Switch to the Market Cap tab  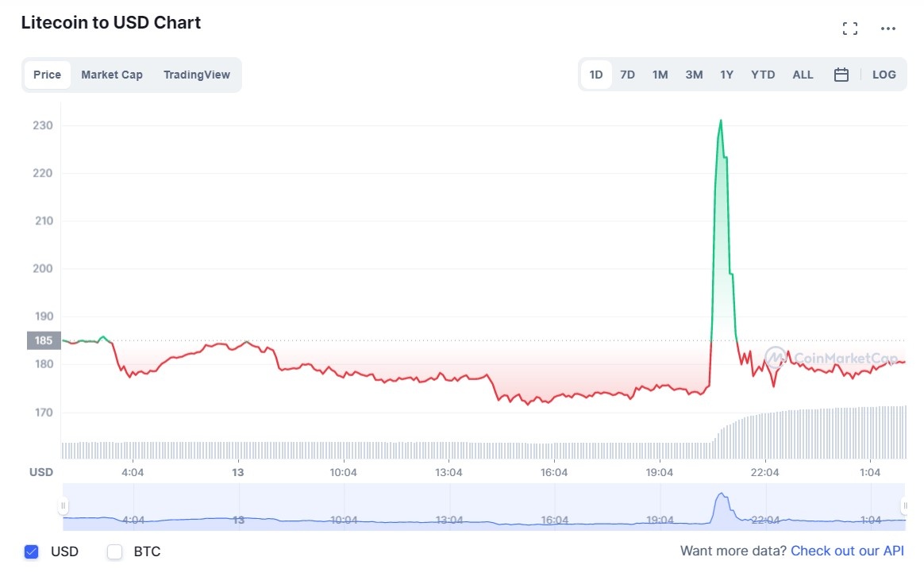112,75
